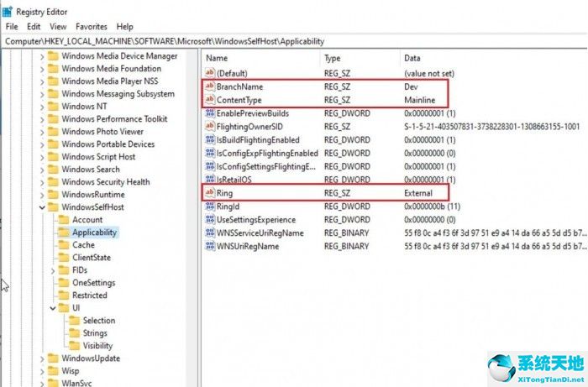Select the Windows Portable Devices key

click(x=108, y=144)
